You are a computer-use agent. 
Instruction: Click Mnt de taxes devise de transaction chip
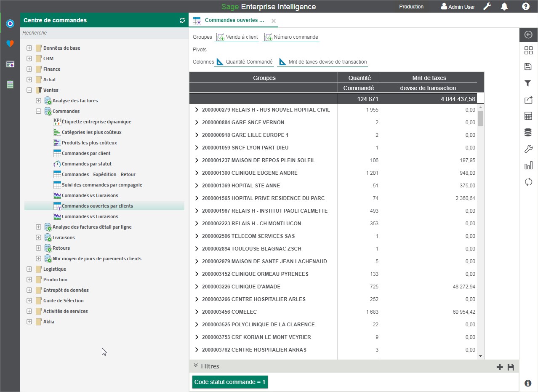pyautogui.click(x=323, y=62)
